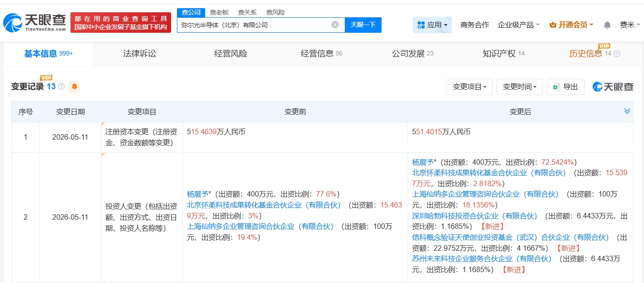Click help question mark beside 变更记录 13
The height and width of the screenshot is (283, 644).
(x=61, y=86)
